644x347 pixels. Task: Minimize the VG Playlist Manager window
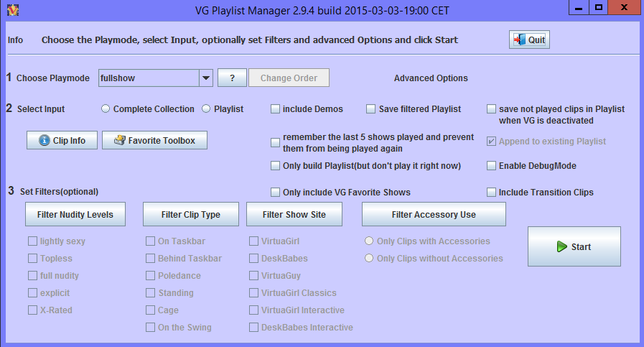579,7
